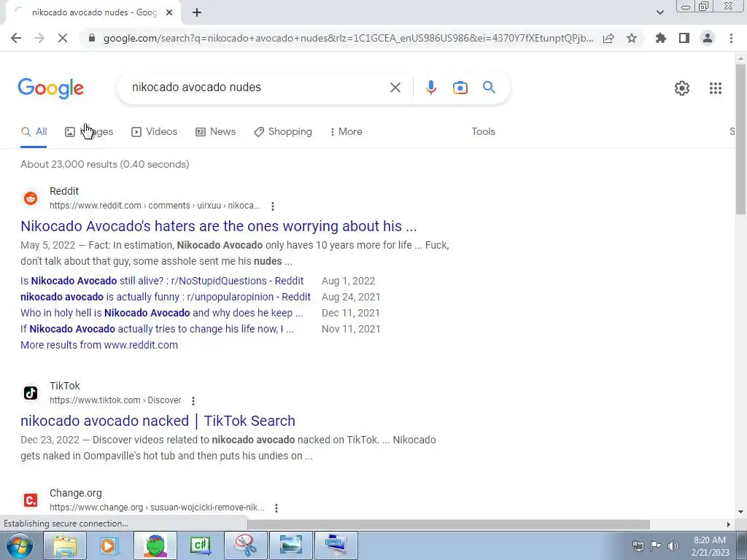Click the padlock site info icon
Screen dimensions: 747x560
[92, 38]
